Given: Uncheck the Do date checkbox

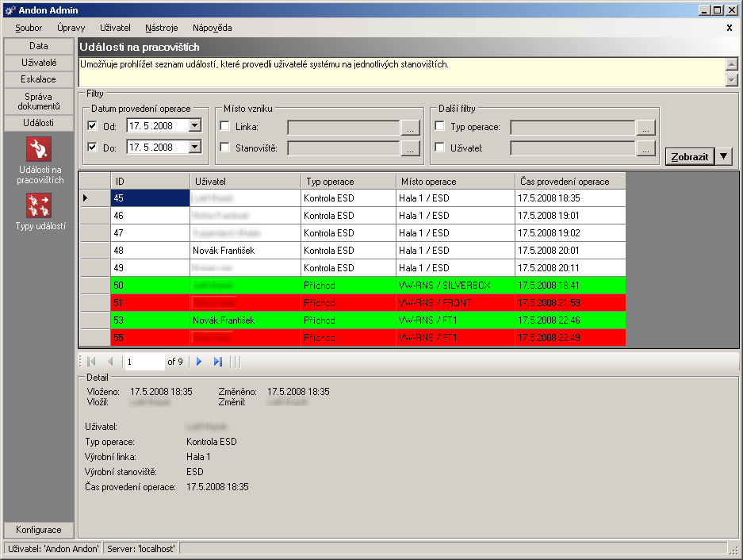Looking at the screenshot, I should 93,147.
